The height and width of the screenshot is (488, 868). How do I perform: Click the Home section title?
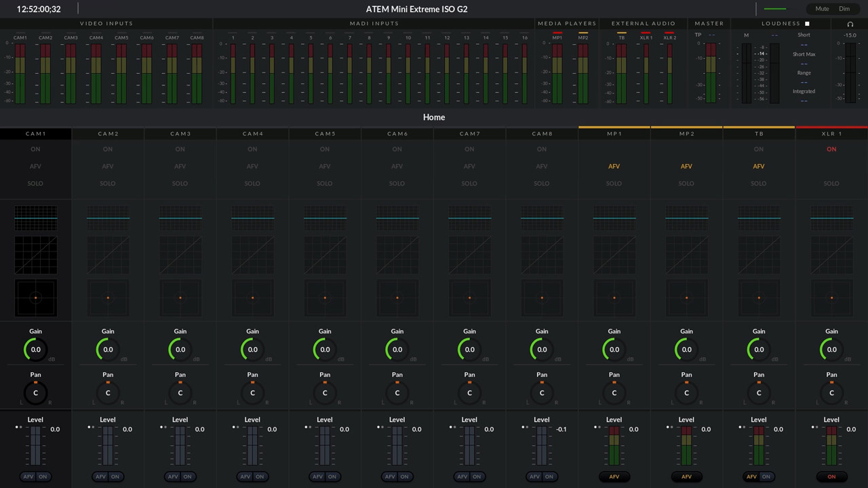click(x=434, y=117)
